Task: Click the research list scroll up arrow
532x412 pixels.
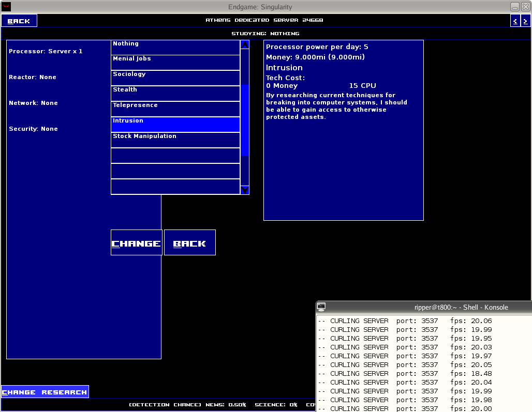Action: click(x=245, y=45)
